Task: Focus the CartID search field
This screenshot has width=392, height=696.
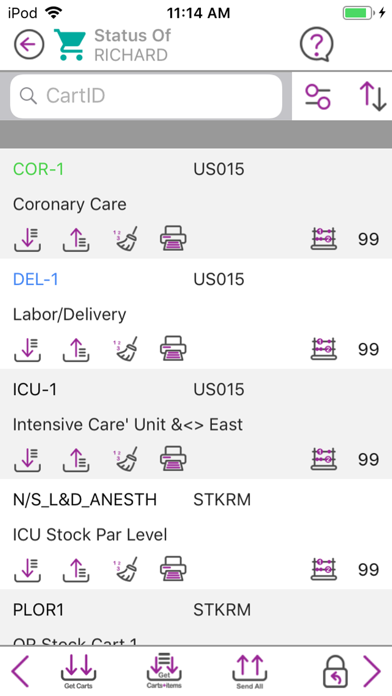Action: tap(146, 96)
